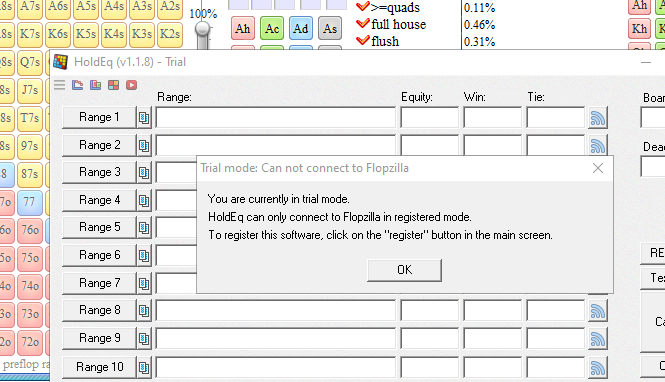Click the Flopzilla range percentage slider handle
Viewport: 665px width, 382px height.
[203, 29]
